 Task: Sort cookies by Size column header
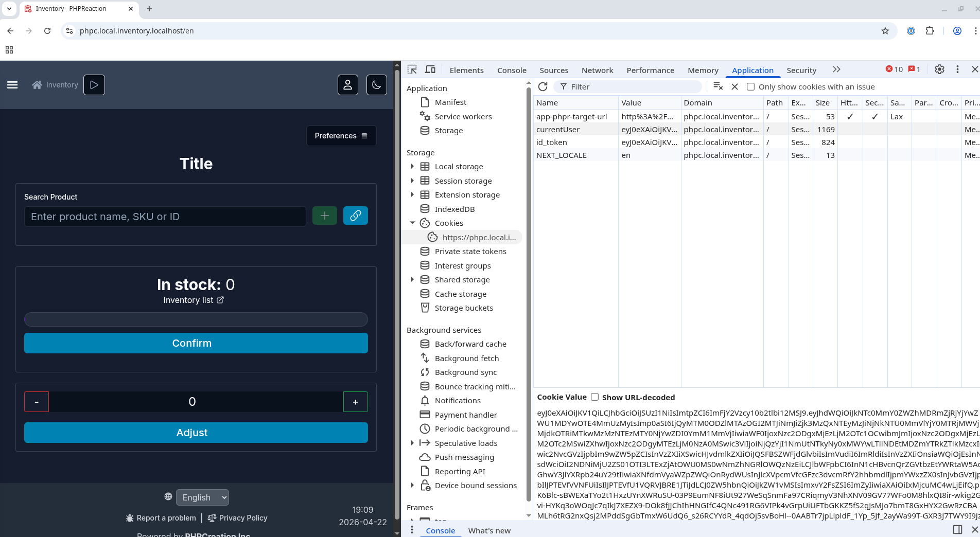[825, 103]
